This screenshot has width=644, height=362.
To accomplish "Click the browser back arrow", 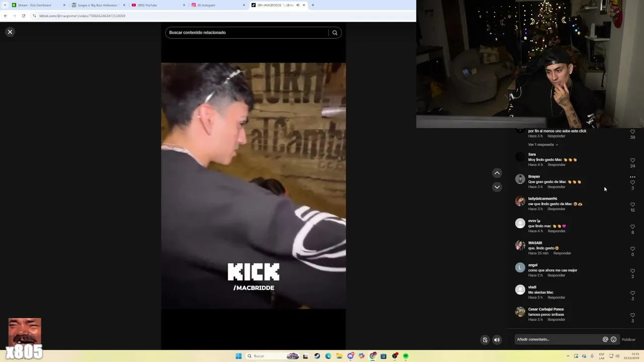I will pyautogui.click(x=6, y=16).
